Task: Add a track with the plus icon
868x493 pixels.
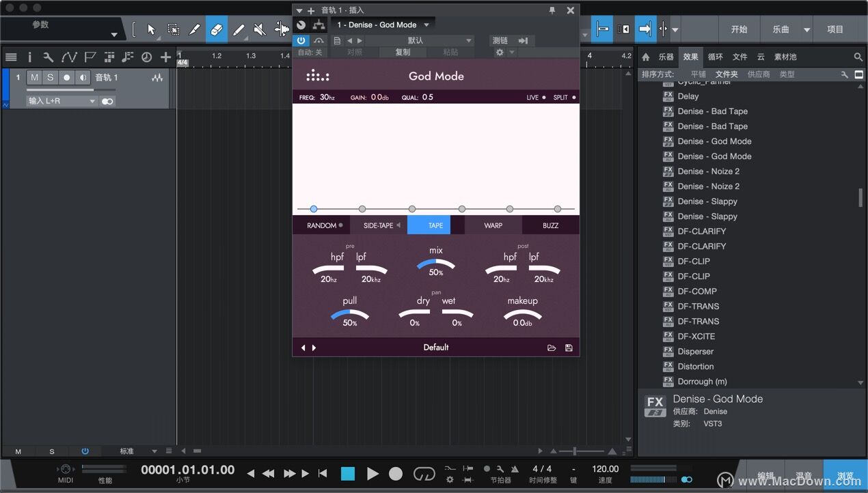Action: point(165,57)
